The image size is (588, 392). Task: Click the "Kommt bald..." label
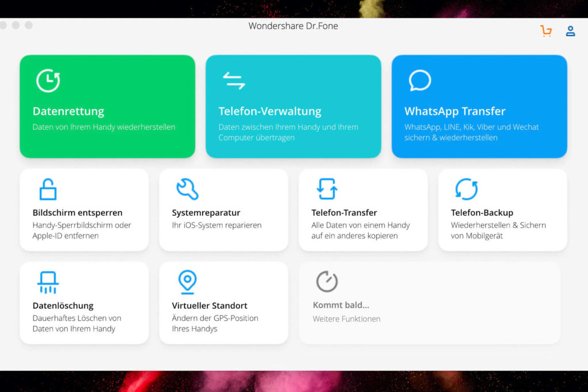tap(341, 305)
